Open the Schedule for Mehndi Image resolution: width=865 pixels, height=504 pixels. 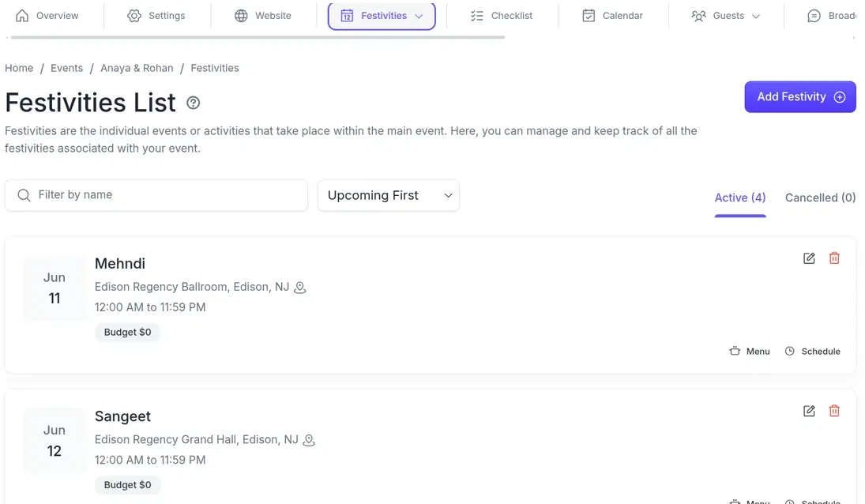(812, 352)
